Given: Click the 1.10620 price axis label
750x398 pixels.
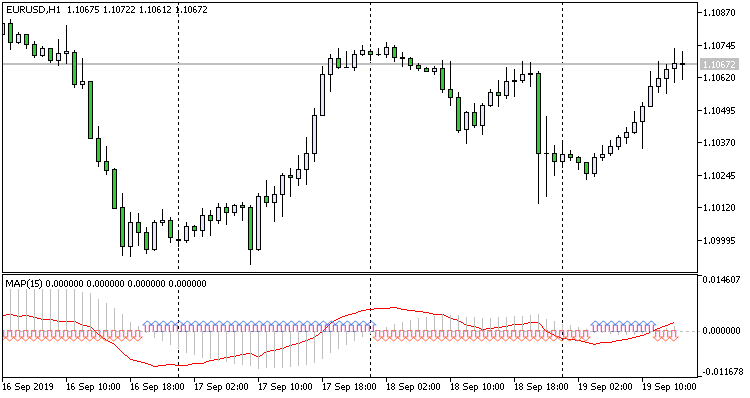Looking at the screenshot, I should point(719,77).
